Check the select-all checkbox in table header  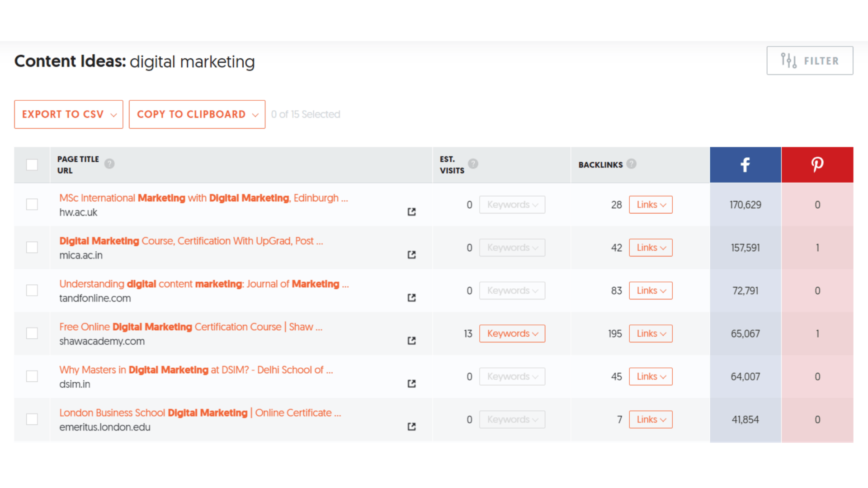[x=32, y=164]
